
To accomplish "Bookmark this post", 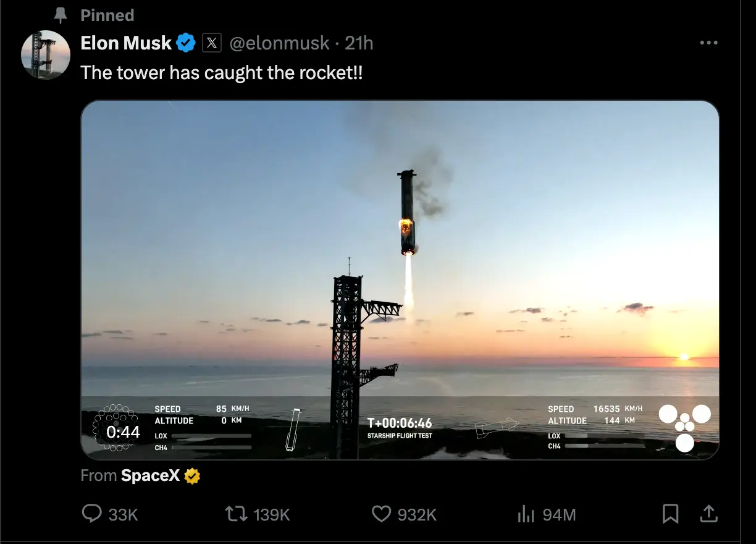I will [x=670, y=514].
